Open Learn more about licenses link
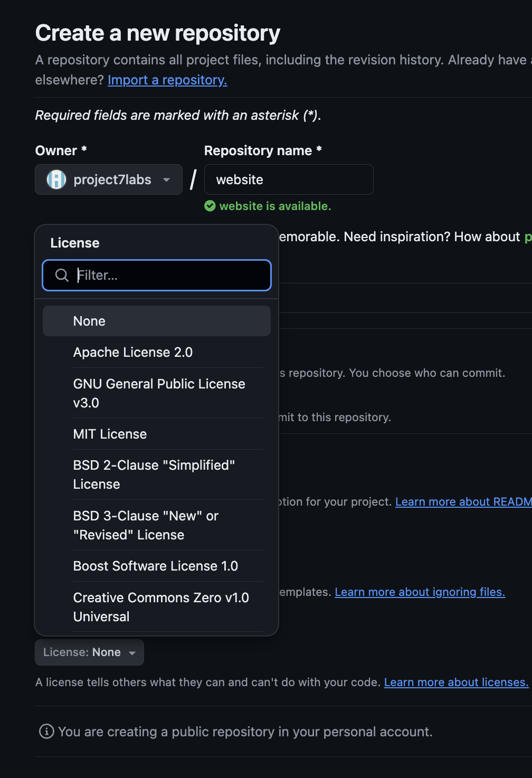The image size is (532, 778). pos(456,682)
